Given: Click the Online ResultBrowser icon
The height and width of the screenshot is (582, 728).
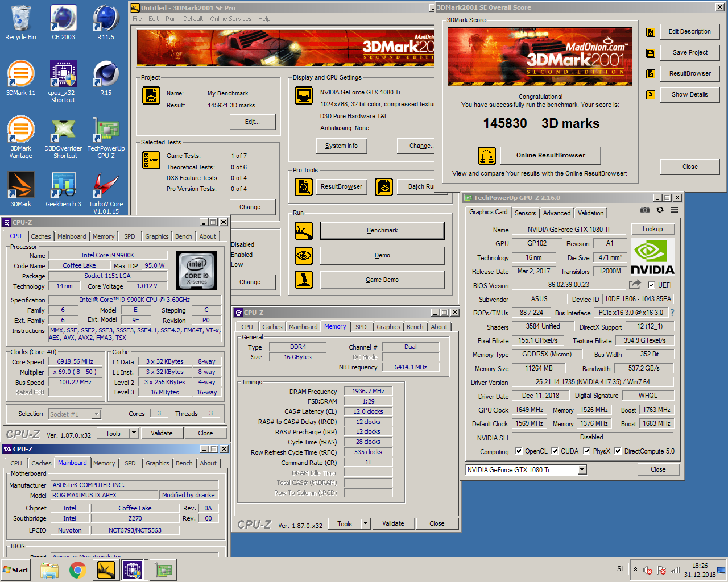Looking at the screenshot, I should pos(486,155).
